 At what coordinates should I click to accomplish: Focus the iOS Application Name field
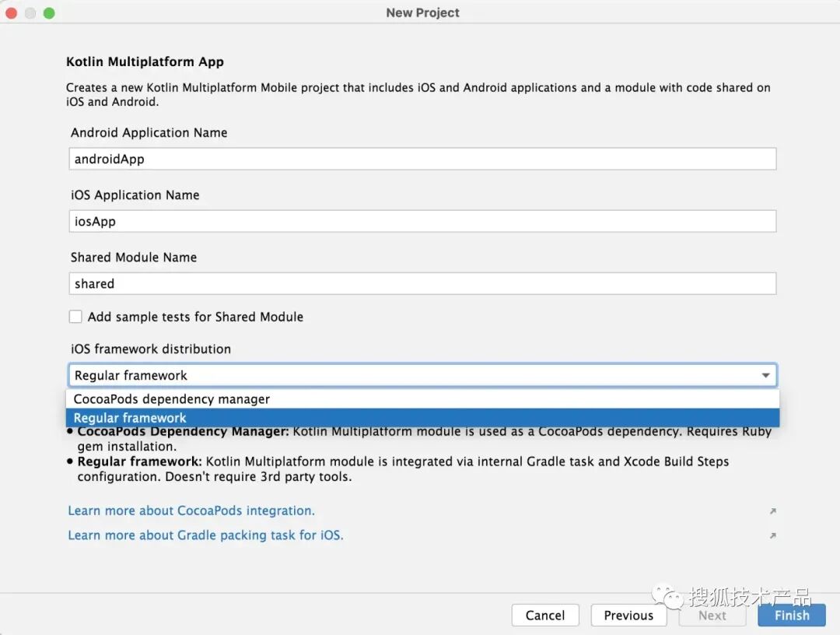422,221
